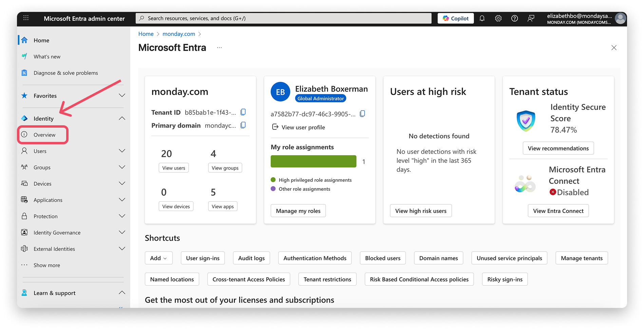Expand the External Identities chevron

tap(122, 249)
